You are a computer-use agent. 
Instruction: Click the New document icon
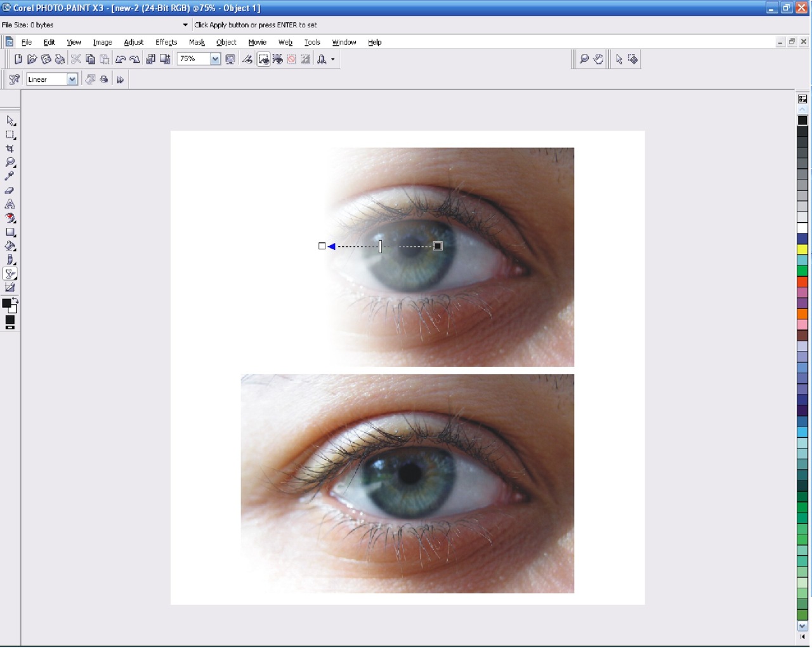(18, 59)
